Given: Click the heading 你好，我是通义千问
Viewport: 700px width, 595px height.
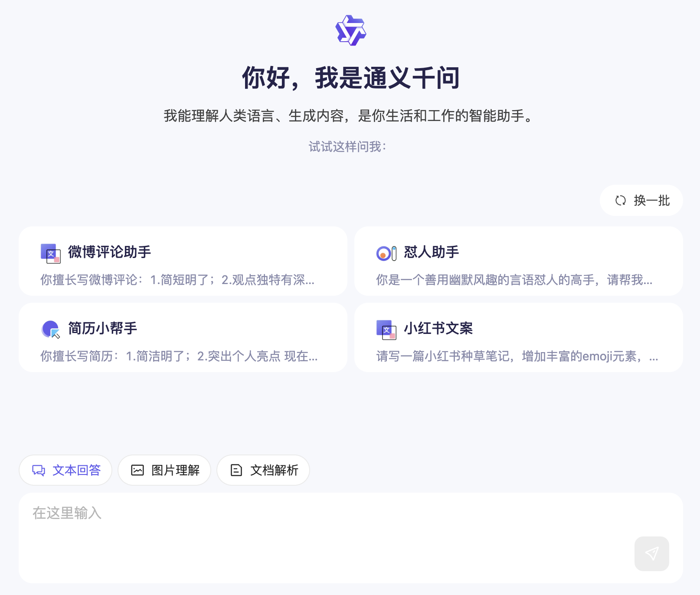Looking at the screenshot, I should [x=350, y=78].
